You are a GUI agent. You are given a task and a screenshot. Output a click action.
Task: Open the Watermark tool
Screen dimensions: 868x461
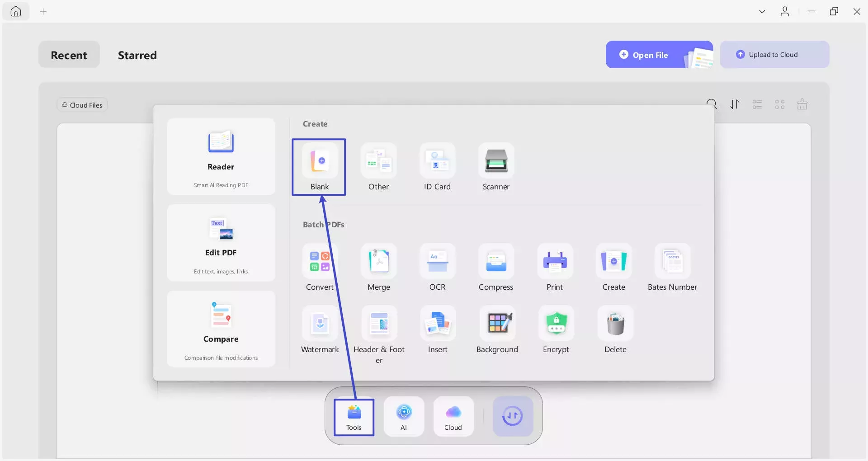pyautogui.click(x=320, y=329)
